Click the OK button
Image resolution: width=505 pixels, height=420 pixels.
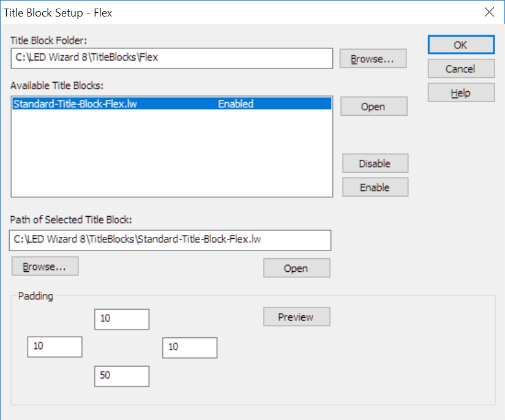460,45
